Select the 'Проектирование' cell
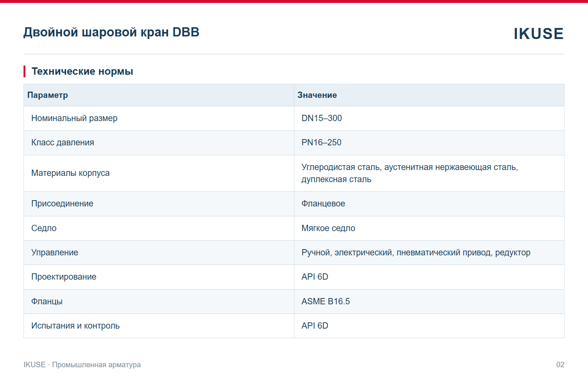Viewport: 588px width, 379px height. click(159, 277)
